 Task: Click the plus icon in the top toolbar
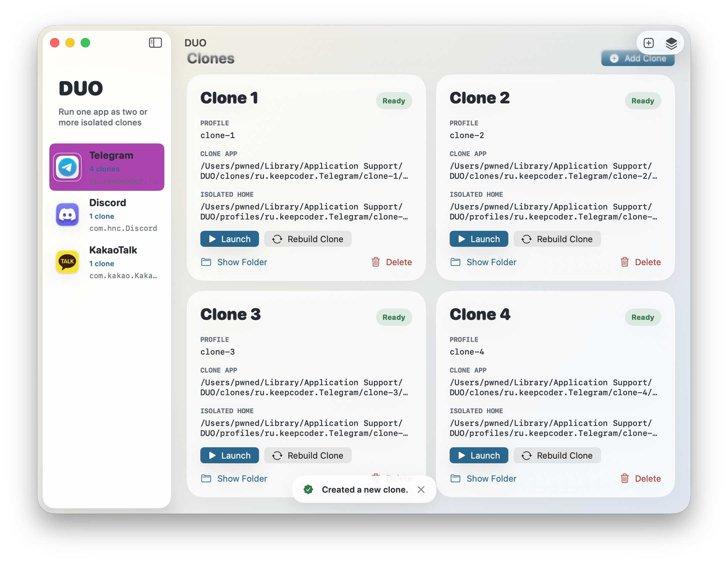pos(649,43)
